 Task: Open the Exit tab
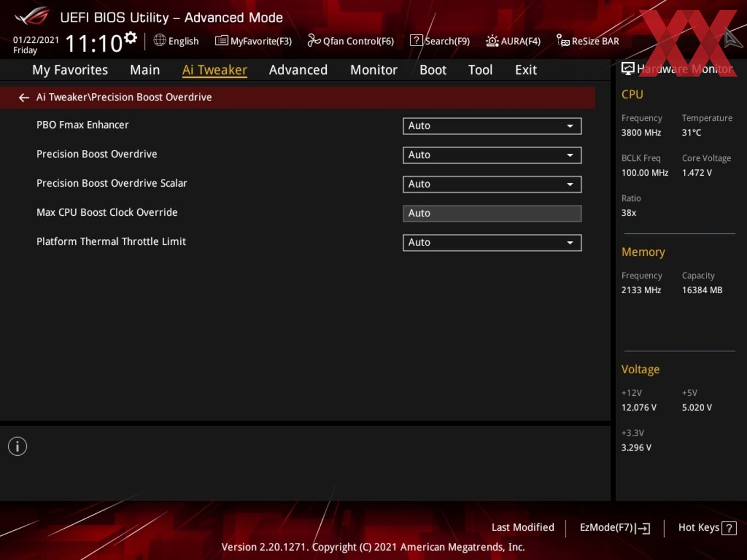tap(526, 70)
